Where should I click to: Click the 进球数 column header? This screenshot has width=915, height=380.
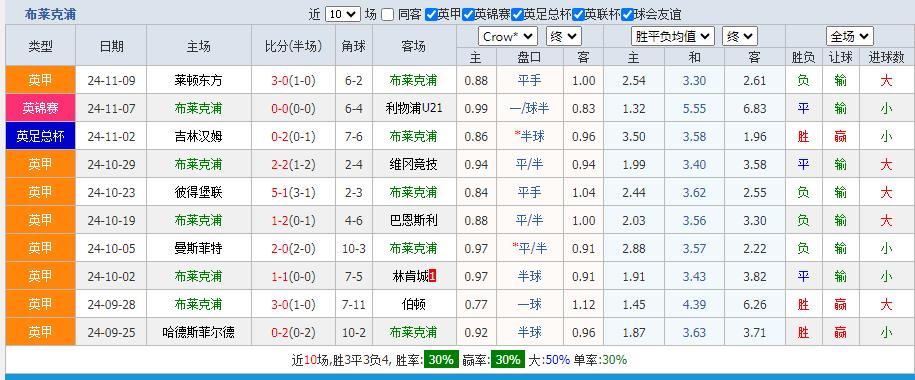point(886,57)
